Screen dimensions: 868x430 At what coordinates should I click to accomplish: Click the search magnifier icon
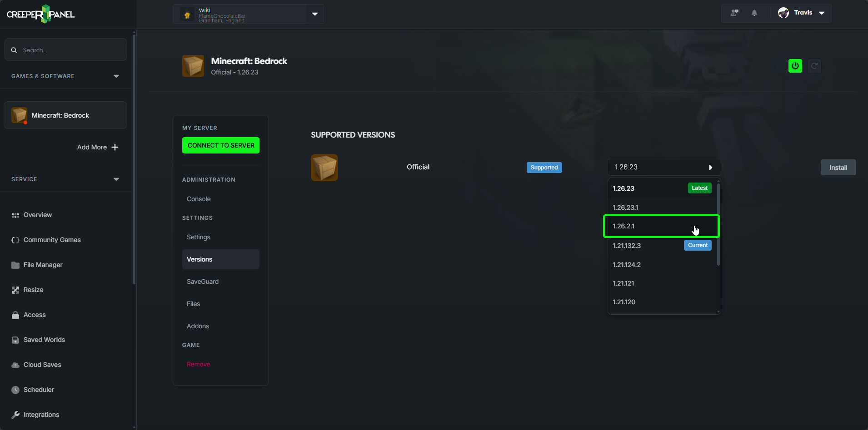14,50
